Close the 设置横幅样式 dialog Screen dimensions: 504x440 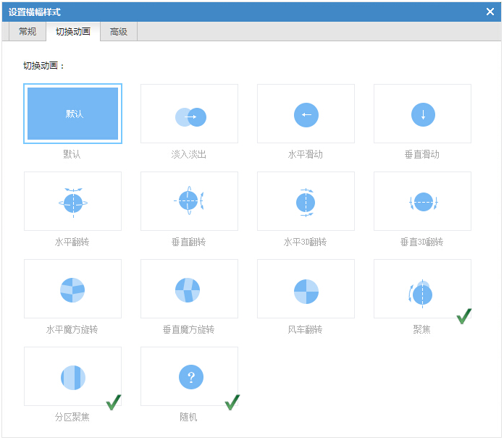click(490, 12)
